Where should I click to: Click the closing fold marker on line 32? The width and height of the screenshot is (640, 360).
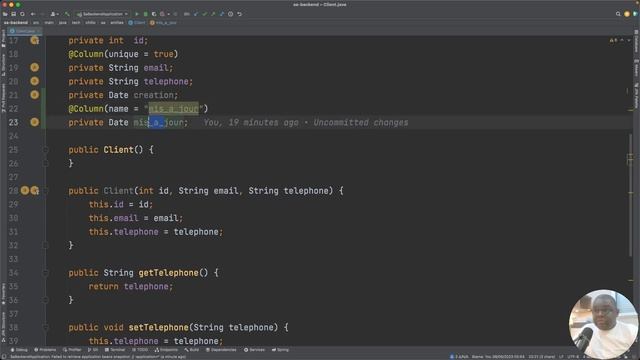[x=46, y=245]
